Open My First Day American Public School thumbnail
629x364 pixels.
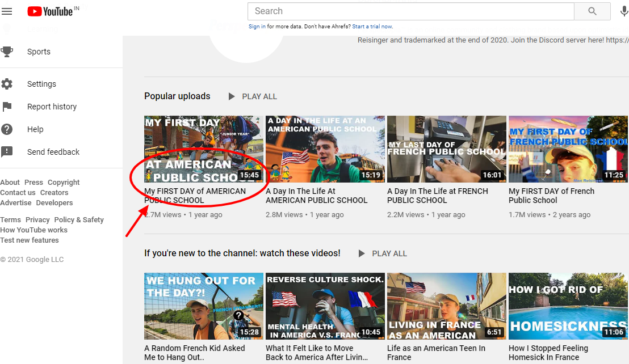204,149
